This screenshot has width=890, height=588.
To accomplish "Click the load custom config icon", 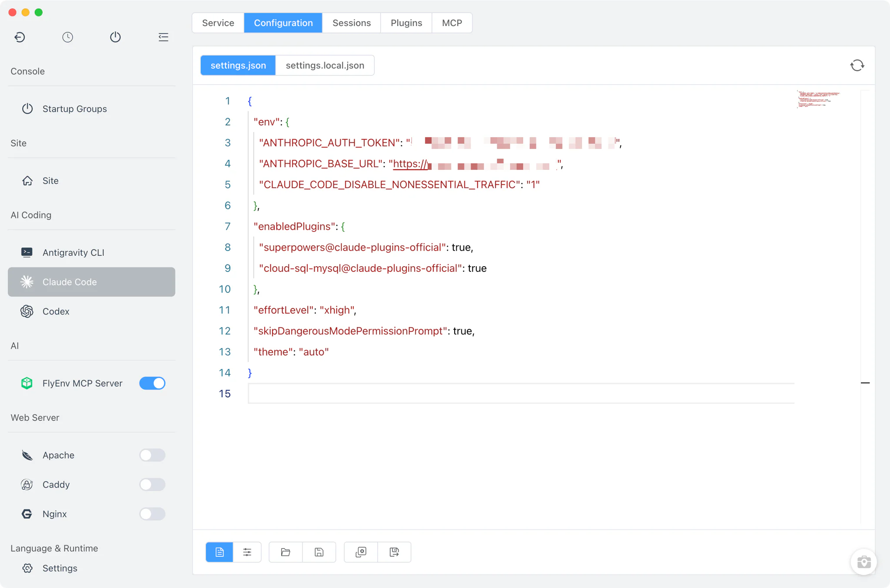I will click(x=361, y=552).
